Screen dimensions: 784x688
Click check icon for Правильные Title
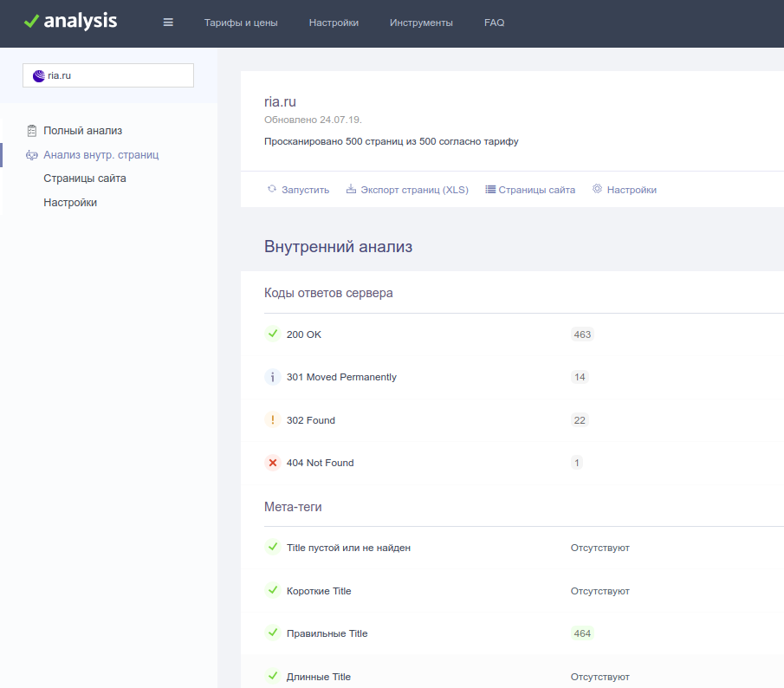tap(273, 633)
